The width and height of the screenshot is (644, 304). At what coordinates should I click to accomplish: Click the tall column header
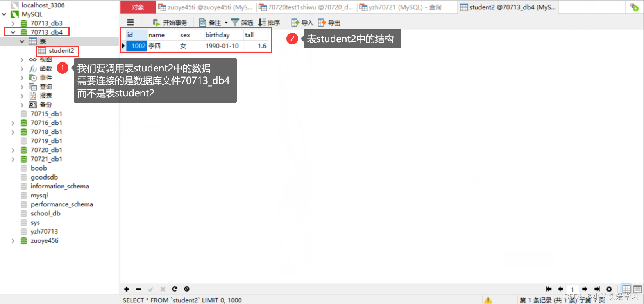[256, 35]
